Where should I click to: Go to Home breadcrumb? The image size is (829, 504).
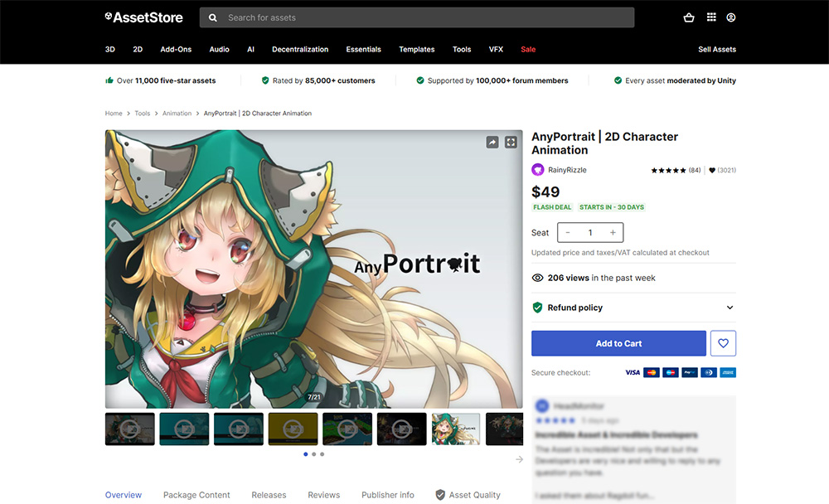[x=114, y=114]
